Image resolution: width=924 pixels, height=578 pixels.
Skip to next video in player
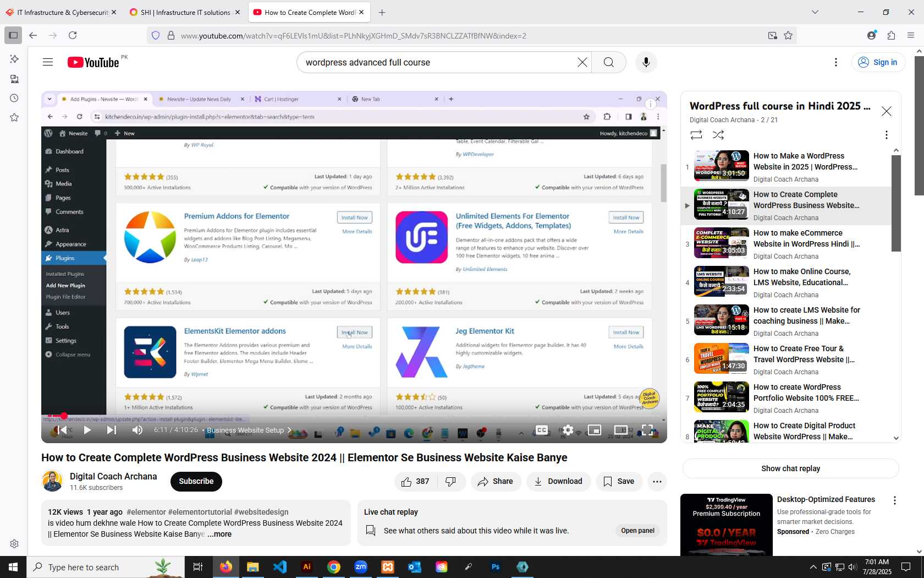111,430
